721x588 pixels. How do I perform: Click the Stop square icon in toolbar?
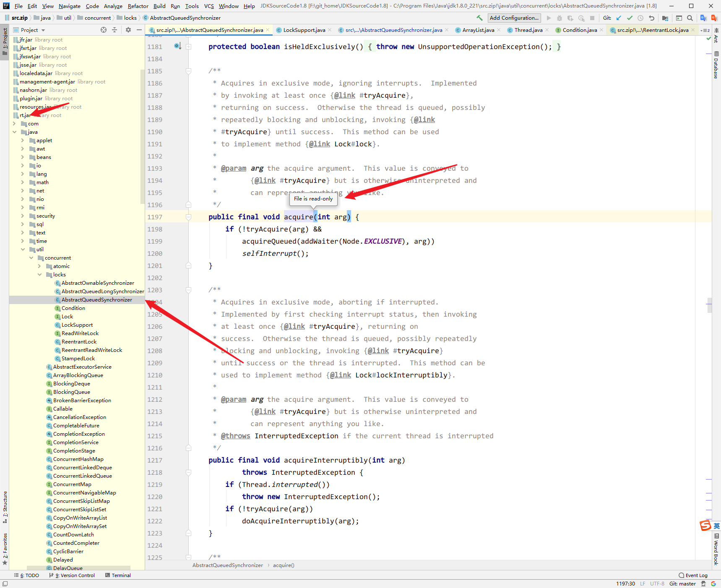point(592,18)
